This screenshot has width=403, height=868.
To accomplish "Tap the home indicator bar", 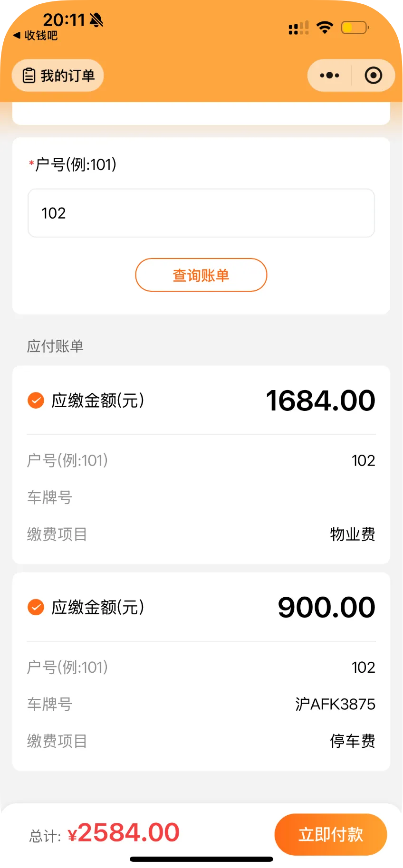I will 201,859.
